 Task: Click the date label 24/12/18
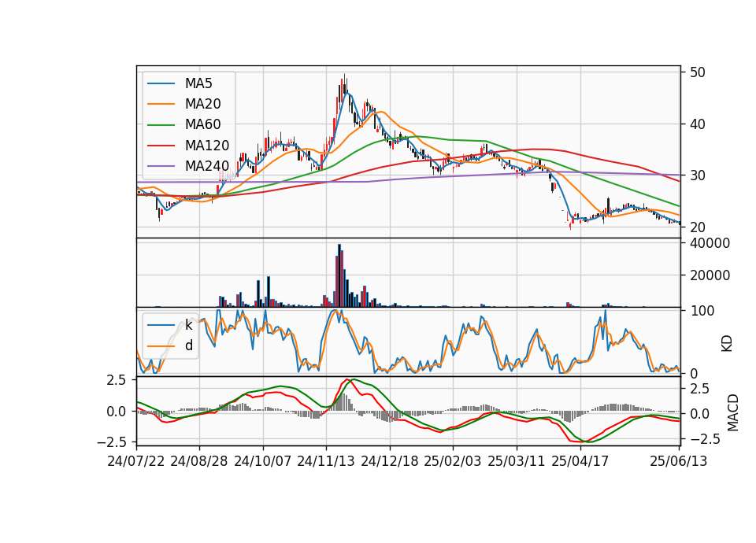click(390, 461)
